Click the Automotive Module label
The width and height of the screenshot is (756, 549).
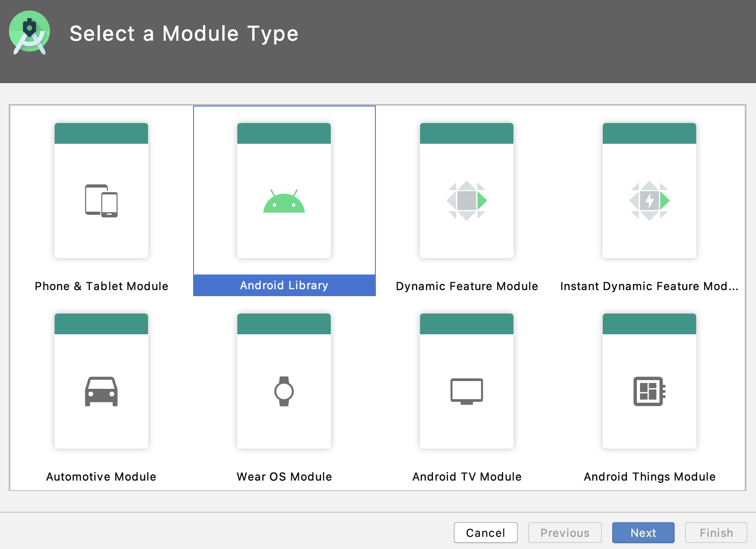pos(101,477)
